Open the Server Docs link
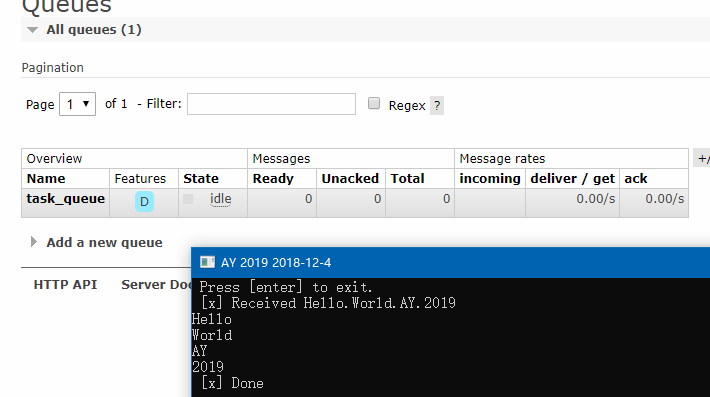Screen dimensions: 710x397 (156, 285)
